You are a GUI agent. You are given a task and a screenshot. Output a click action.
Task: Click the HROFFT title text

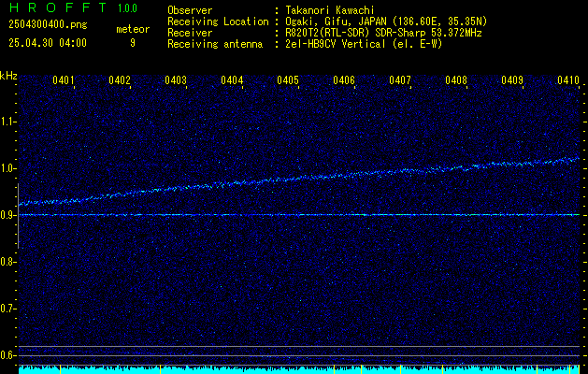[x=58, y=7]
